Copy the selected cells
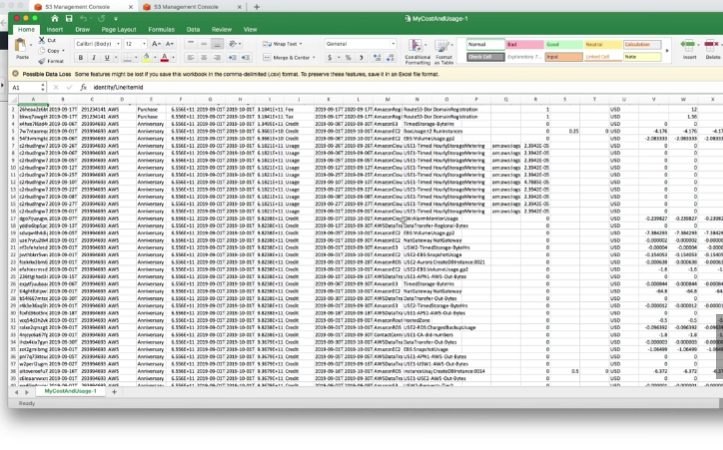Image resolution: width=723 pixels, height=450 pixels. 51,51
